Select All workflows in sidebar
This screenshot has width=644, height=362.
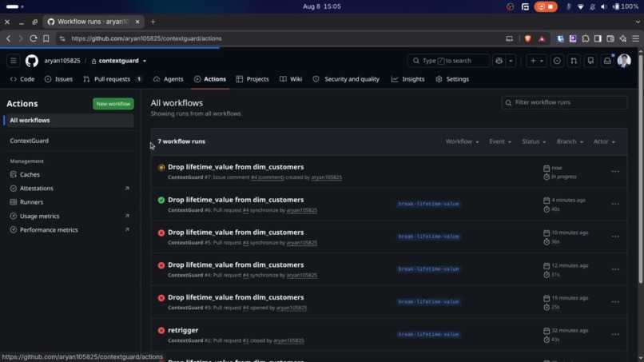point(69,121)
